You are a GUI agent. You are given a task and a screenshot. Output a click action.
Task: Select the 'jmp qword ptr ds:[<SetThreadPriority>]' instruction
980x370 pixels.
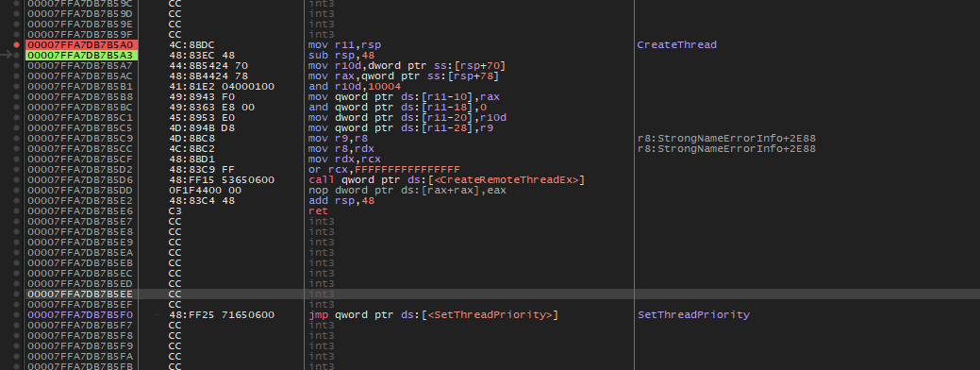click(433, 314)
